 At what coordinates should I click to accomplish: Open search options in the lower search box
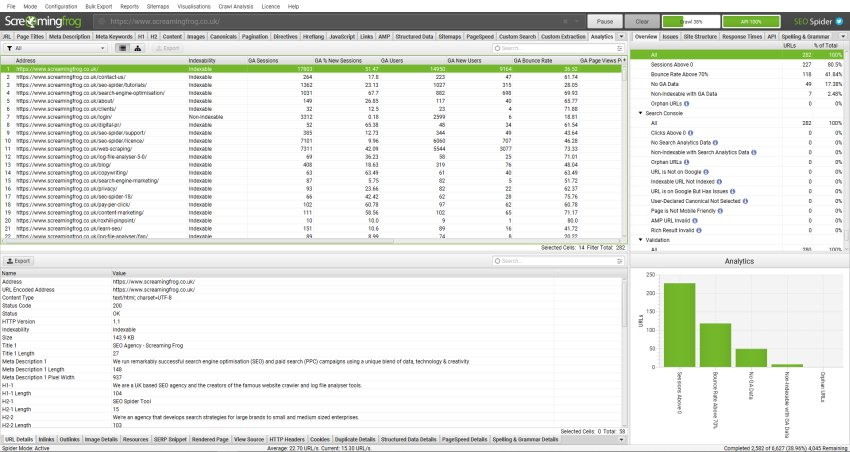coord(619,261)
